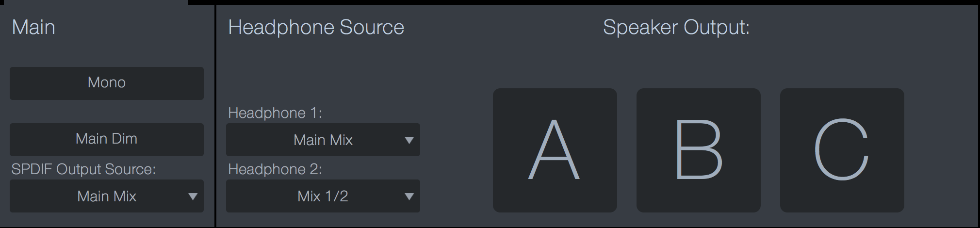Click the Headphone 1 dropdown arrow
980x228 pixels.
pyautogui.click(x=409, y=140)
